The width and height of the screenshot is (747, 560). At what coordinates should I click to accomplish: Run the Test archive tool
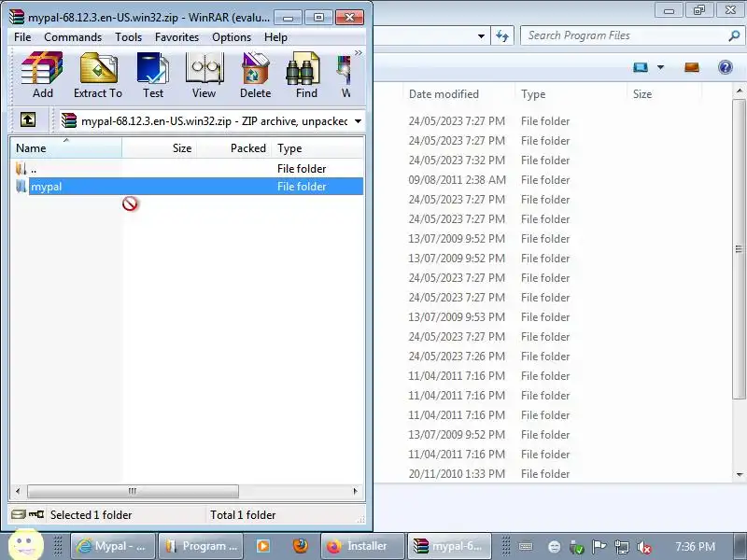153,75
